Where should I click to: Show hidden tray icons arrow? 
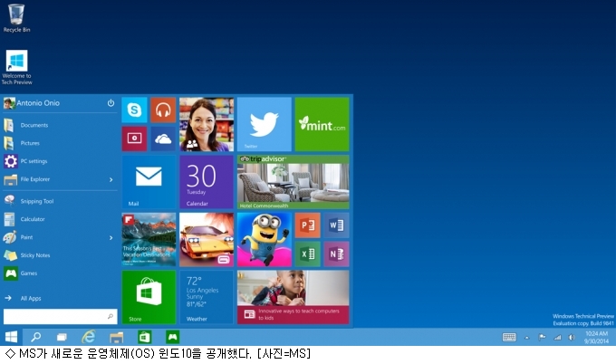527,338
